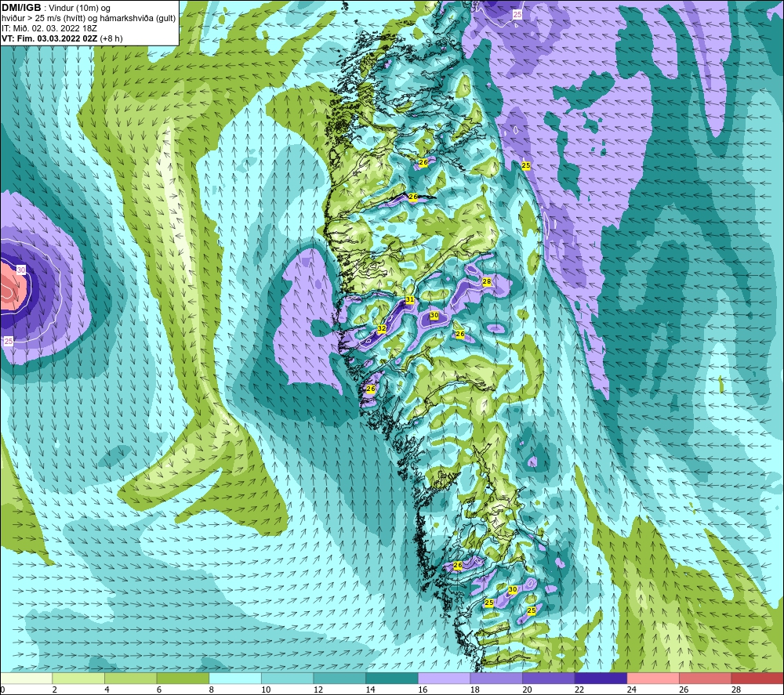The image size is (784, 695).
Task: Pick the 24–26 m/s pink legend swatch
Action: (x=653, y=678)
